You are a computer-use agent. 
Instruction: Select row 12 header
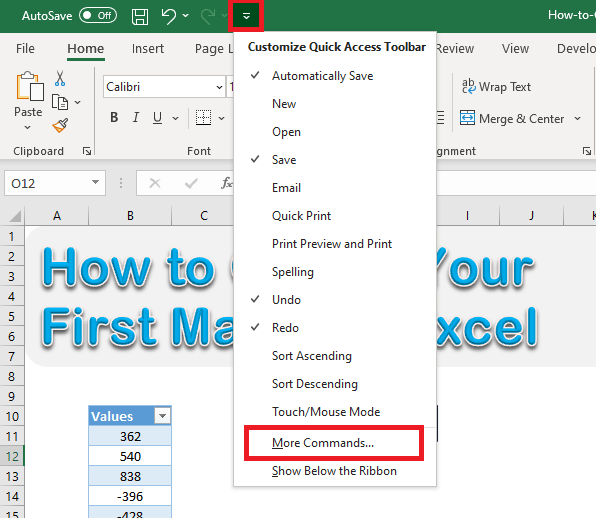pyautogui.click(x=12, y=456)
